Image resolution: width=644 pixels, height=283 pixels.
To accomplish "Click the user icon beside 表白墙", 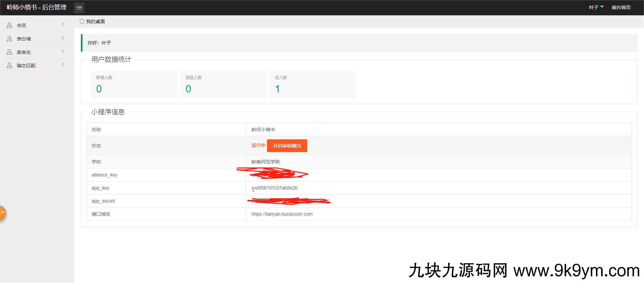I will 9,39.
